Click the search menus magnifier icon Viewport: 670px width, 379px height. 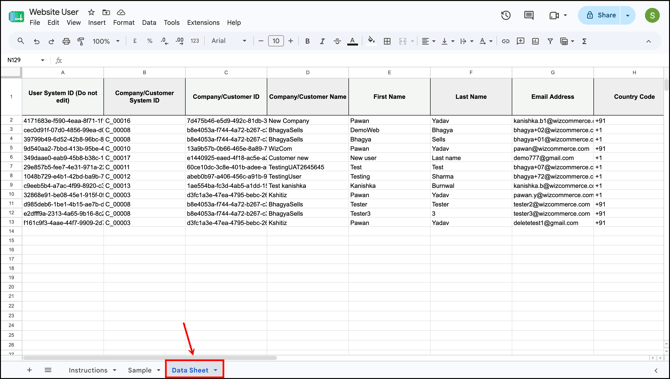pyautogui.click(x=21, y=41)
